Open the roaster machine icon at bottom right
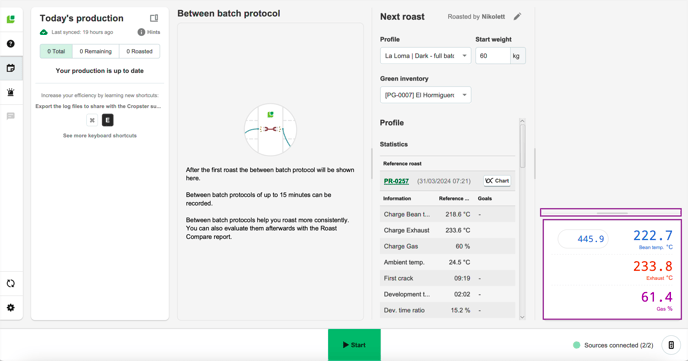 [x=671, y=345]
